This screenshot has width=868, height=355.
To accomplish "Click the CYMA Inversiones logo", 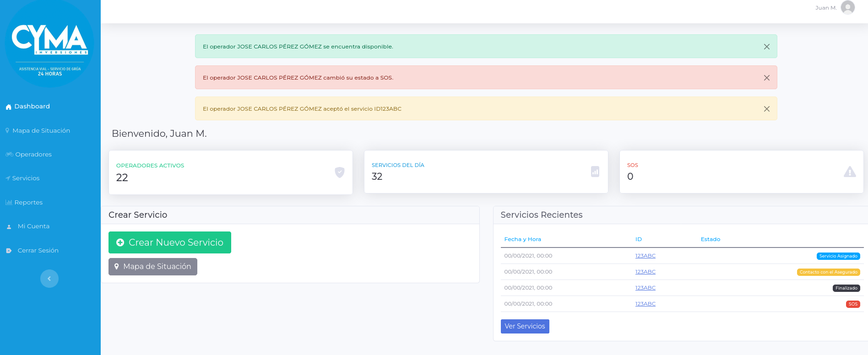I will (x=49, y=44).
